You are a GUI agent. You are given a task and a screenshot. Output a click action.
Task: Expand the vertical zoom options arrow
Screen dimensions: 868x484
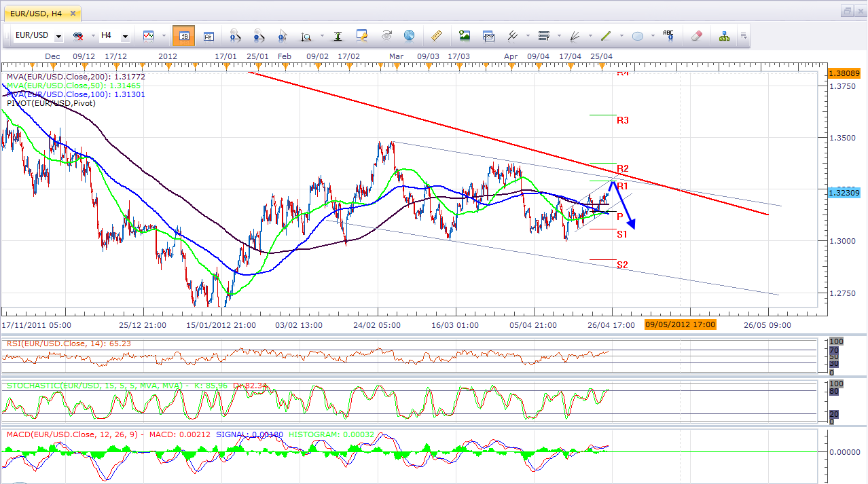(x=321, y=36)
